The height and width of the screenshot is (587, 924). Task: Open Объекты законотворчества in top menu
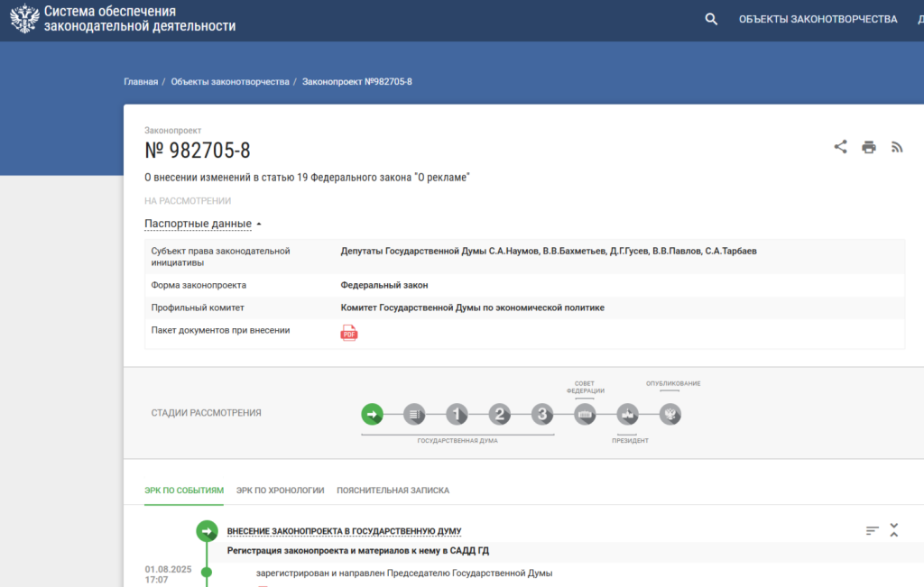coord(818,19)
